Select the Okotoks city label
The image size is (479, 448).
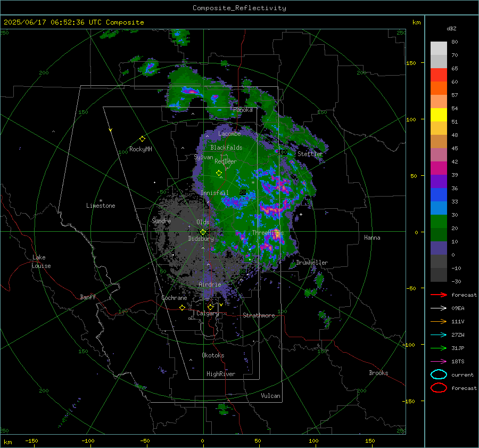point(213,355)
